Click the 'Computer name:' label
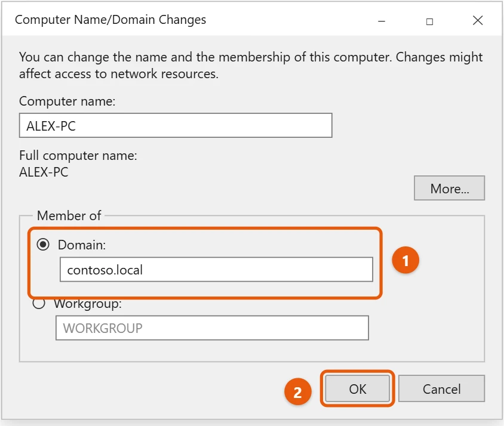This screenshot has height=426, width=504. tap(67, 101)
